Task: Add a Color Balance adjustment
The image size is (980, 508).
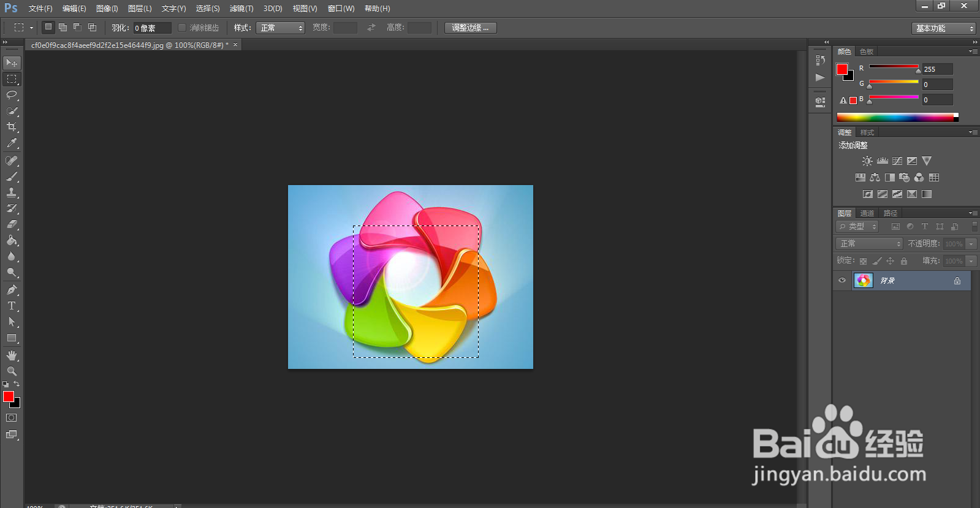Action: [875, 178]
